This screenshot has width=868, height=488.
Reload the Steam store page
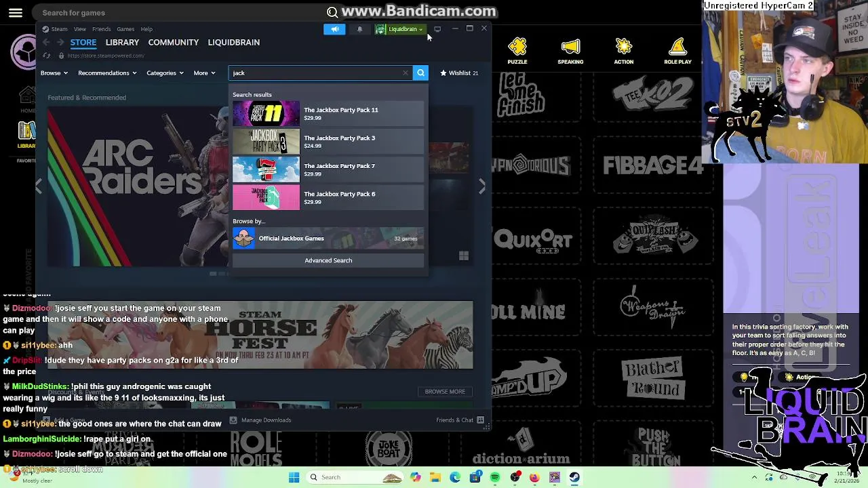click(46, 56)
